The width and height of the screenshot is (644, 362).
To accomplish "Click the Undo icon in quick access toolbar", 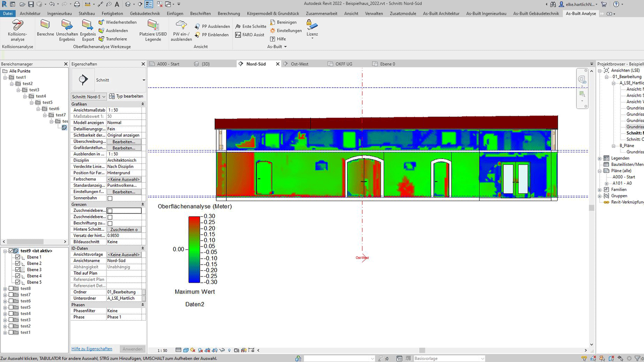I will pyautogui.click(x=52, y=4).
